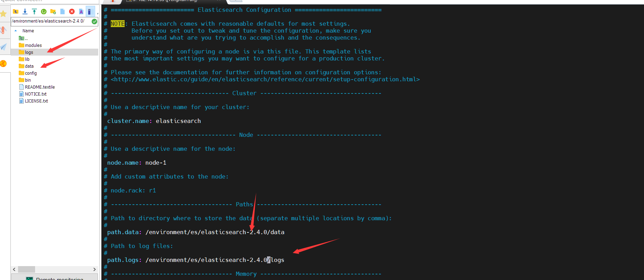The width and height of the screenshot is (644, 280).
Task: Open the Sftp orange globe sidebar tab
Action: 3,64
